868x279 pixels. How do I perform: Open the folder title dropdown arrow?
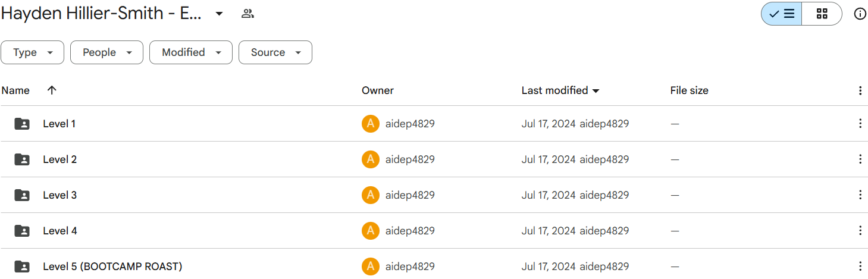pos(219,14)
